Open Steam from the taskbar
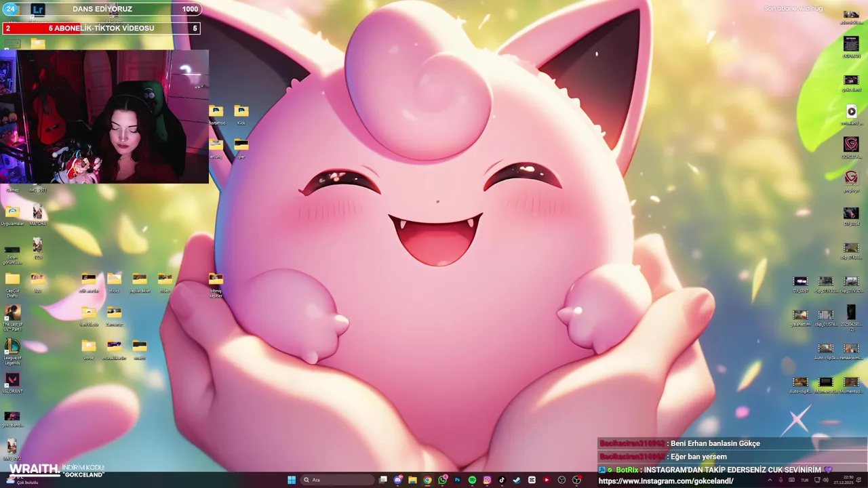 [516, 480]
